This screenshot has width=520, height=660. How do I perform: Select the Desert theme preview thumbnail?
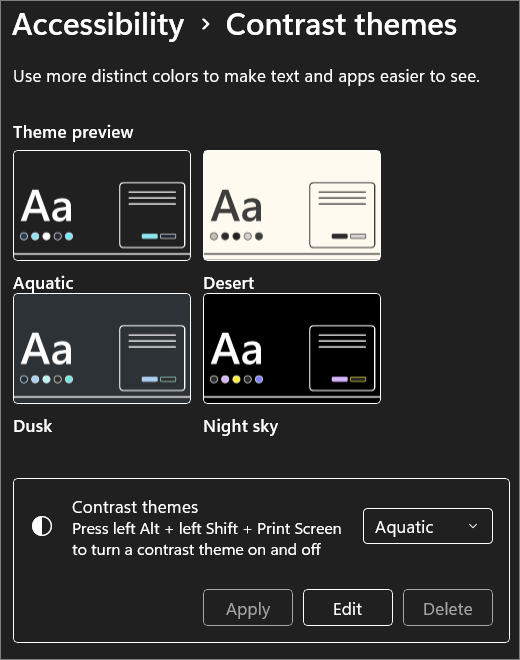pyautogui.click(x=292, y=205)
